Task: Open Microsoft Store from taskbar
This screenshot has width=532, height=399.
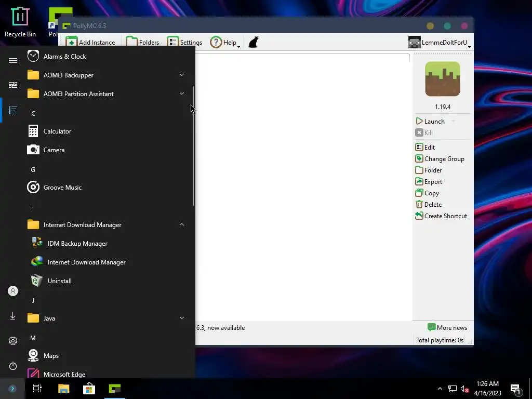Action: click(89, 389)
